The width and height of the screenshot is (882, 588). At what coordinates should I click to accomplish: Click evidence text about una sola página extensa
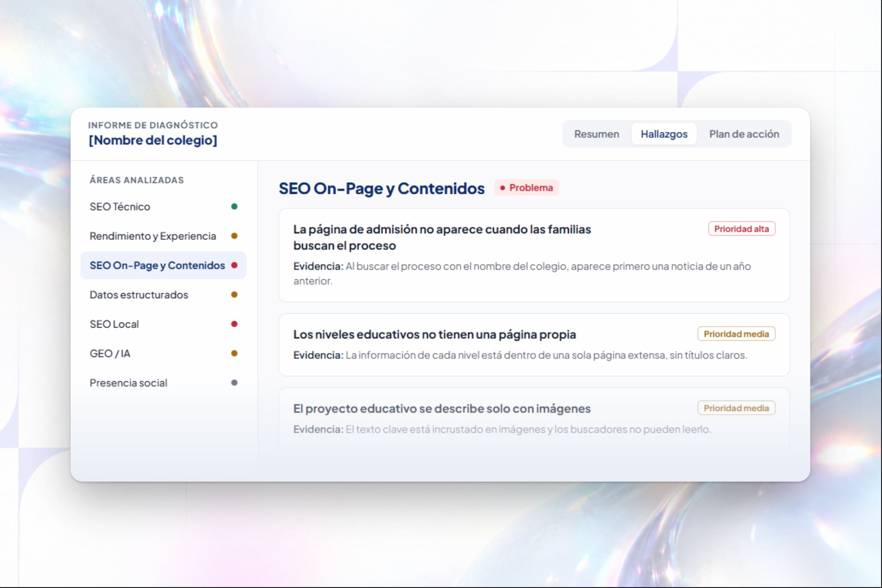coord(520,356)
